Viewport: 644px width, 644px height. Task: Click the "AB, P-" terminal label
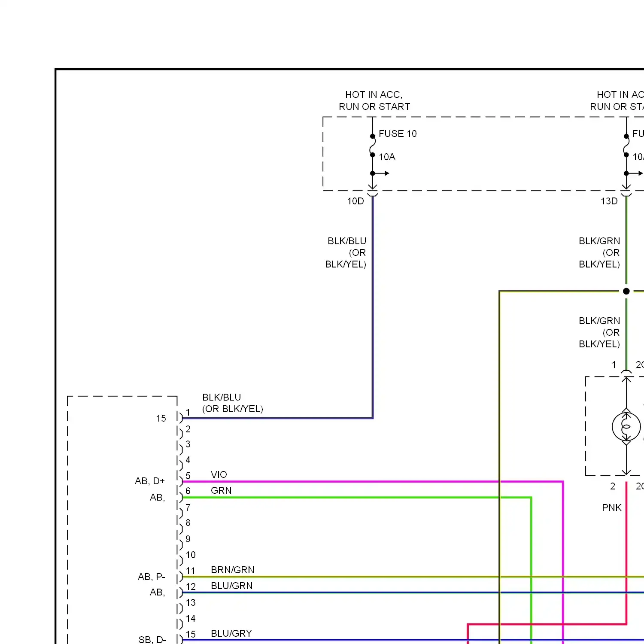click(152, 577)
